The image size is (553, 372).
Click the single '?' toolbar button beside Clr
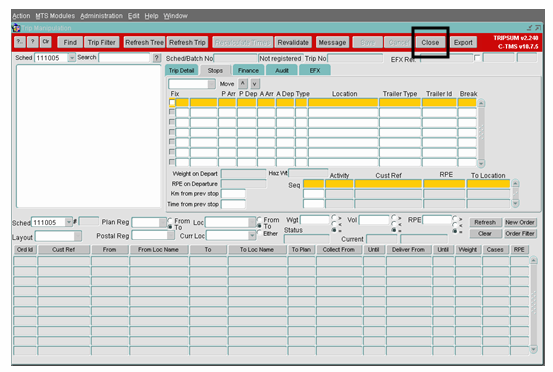click(33, 42)
